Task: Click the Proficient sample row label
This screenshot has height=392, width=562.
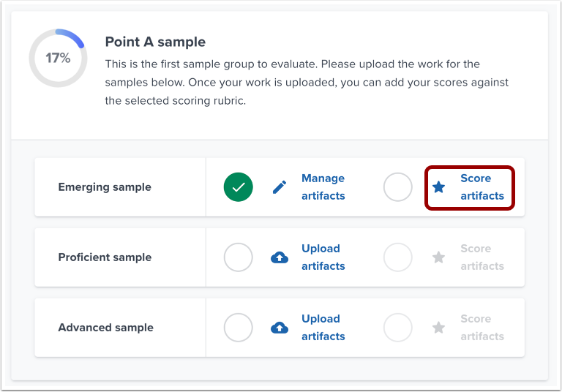Action: click(x=105, y=257)
